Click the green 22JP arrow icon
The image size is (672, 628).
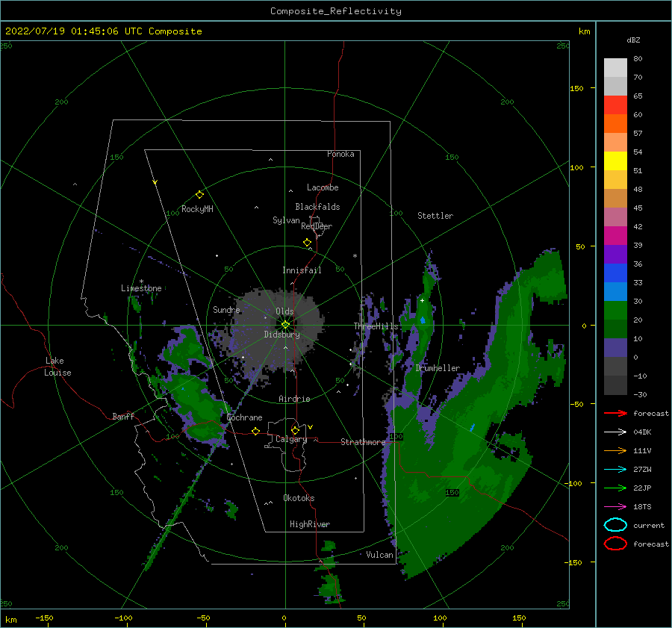pyautogui.click(x=615, y=488)
